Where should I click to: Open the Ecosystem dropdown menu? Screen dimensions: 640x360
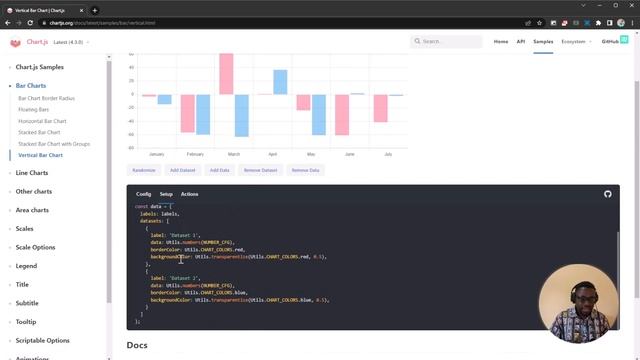(x=576, y=41)
